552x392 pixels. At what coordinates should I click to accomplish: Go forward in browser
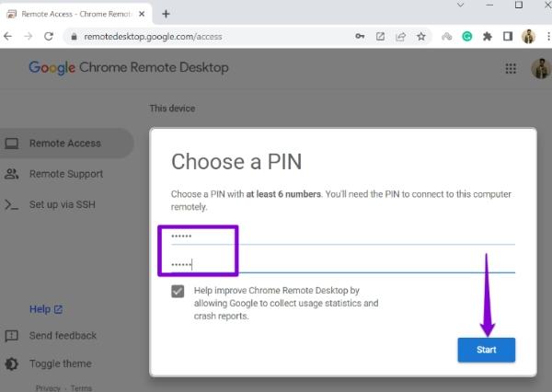click(x=29, y=36)
